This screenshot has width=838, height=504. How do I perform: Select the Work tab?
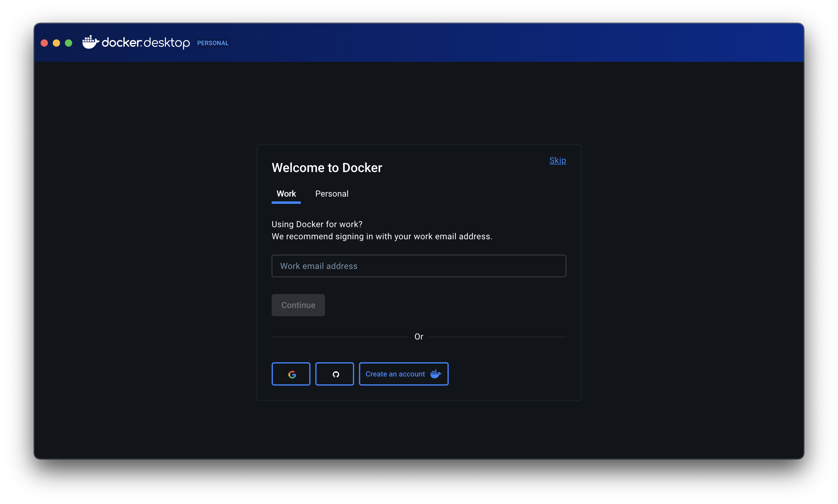tap(286, 194)
